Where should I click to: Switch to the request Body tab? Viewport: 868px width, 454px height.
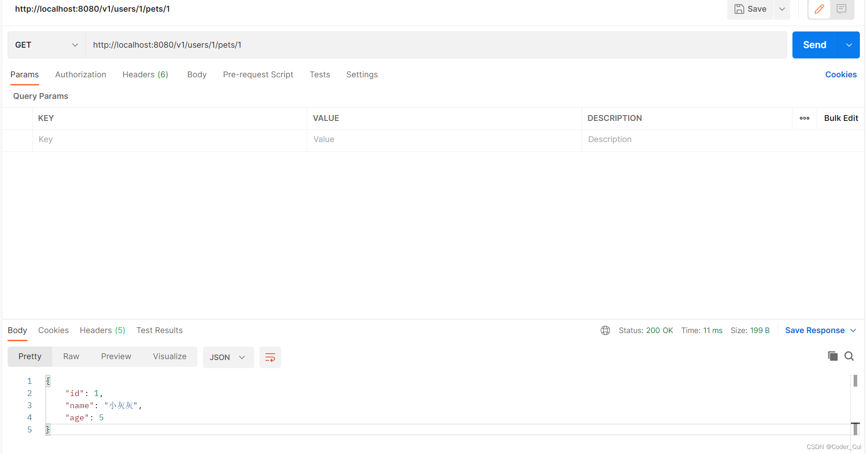(197, 75)
